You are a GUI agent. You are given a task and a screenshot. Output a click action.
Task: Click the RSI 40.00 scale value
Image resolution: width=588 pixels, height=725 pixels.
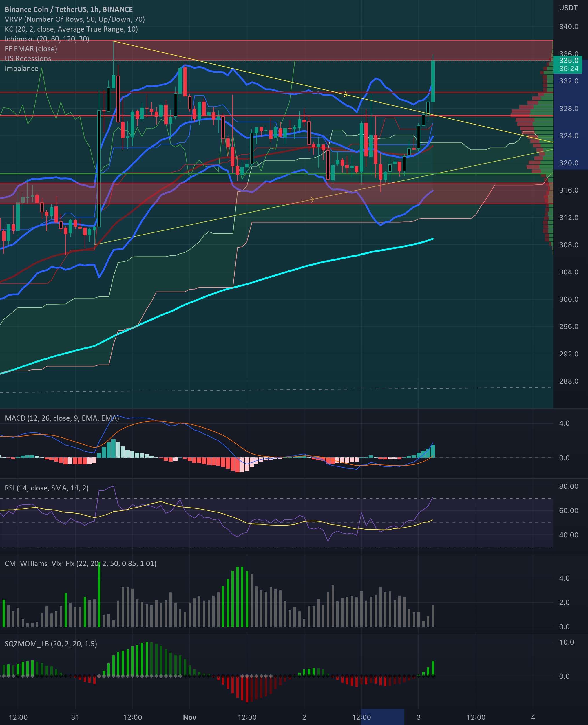pos(569,535)
